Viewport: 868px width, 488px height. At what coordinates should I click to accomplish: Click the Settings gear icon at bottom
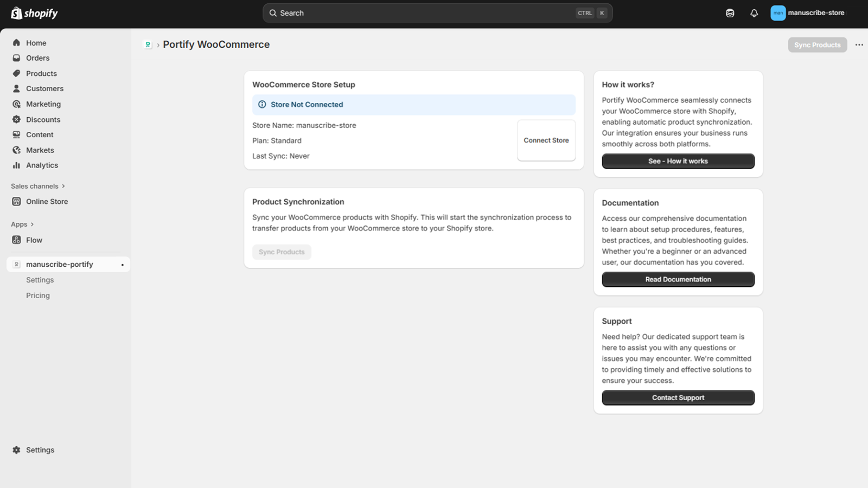(x=16, y=450)
